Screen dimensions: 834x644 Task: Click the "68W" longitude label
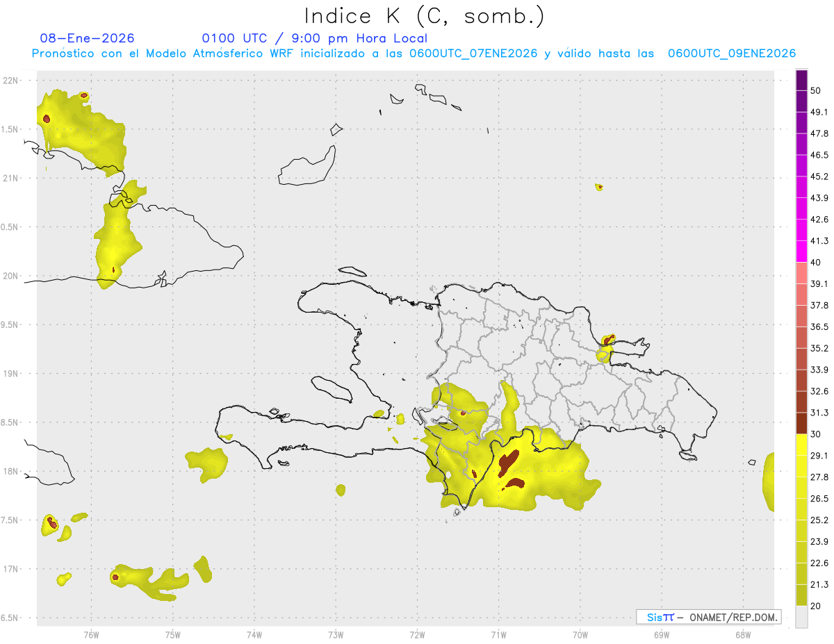(x=743, y=635)
